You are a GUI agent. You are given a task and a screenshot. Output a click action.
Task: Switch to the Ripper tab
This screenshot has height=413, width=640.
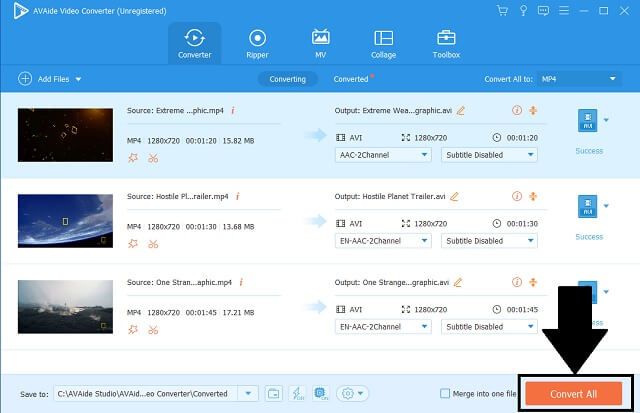(257, 44)
